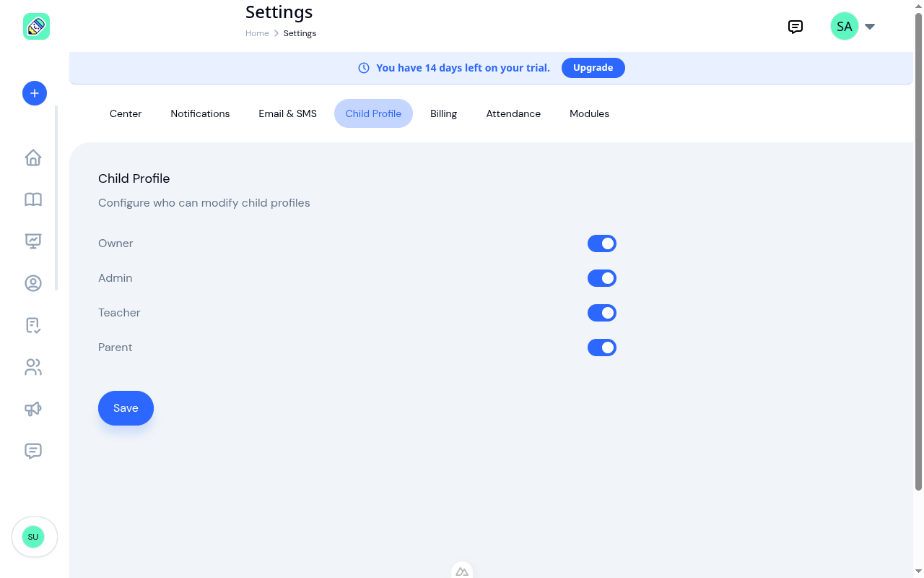Click the blue plus add button

click(x=35, y=93)
